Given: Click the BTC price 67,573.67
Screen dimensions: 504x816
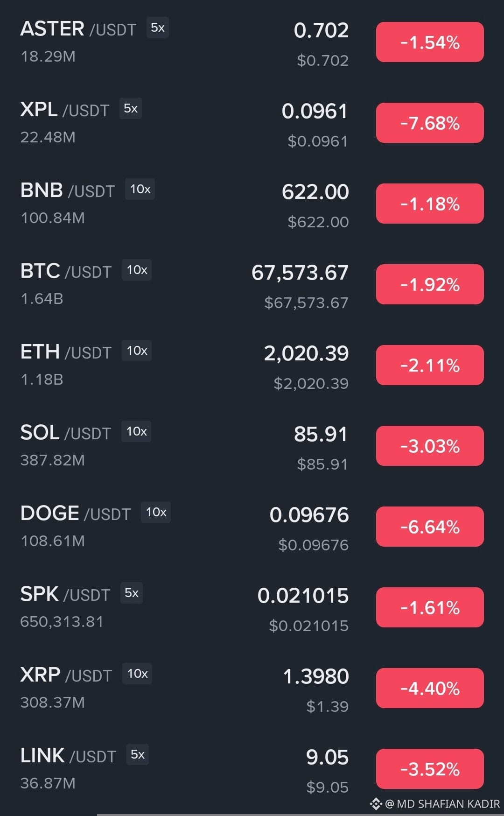Looking at the screenshot, I should (x=300, y=273).
